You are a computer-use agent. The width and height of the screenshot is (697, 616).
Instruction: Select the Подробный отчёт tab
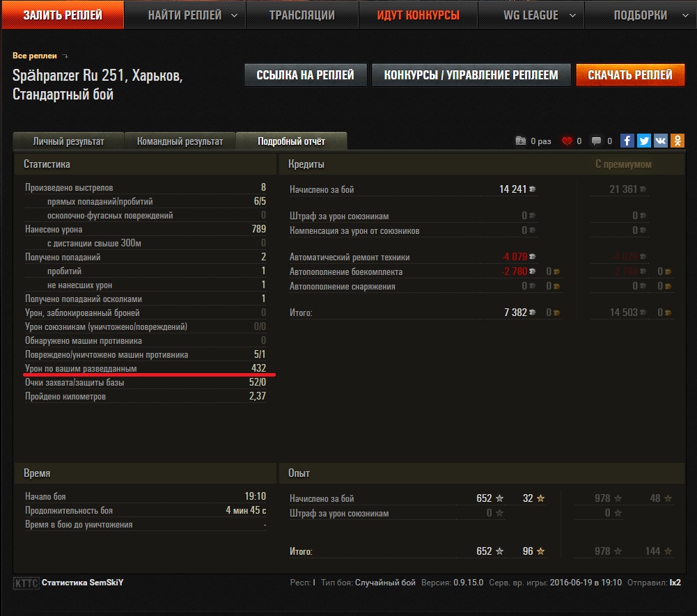click(291, 141)
